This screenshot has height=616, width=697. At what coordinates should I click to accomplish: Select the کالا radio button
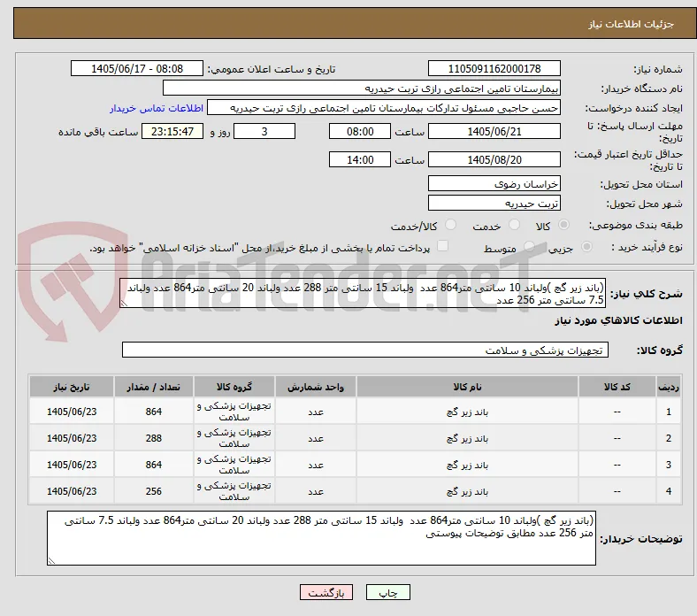coord(563,225)
